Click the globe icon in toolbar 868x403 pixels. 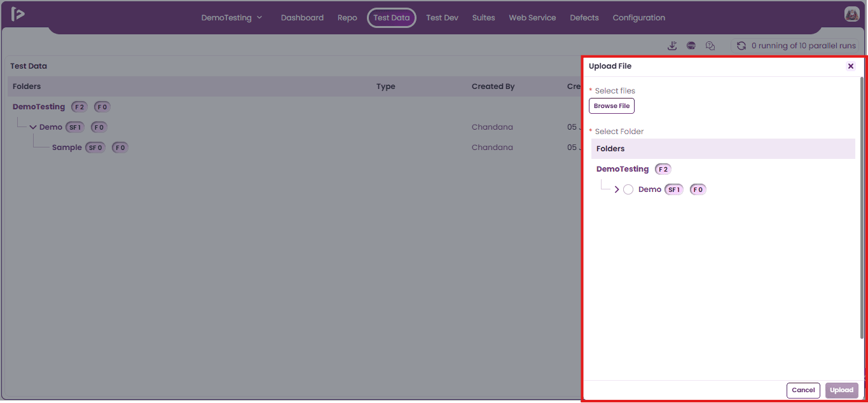691,46
